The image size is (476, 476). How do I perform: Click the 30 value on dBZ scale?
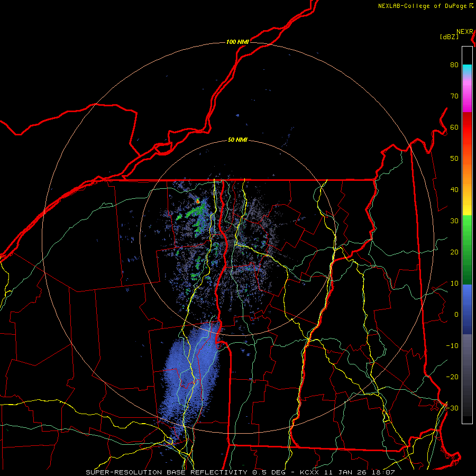[454, 221]
